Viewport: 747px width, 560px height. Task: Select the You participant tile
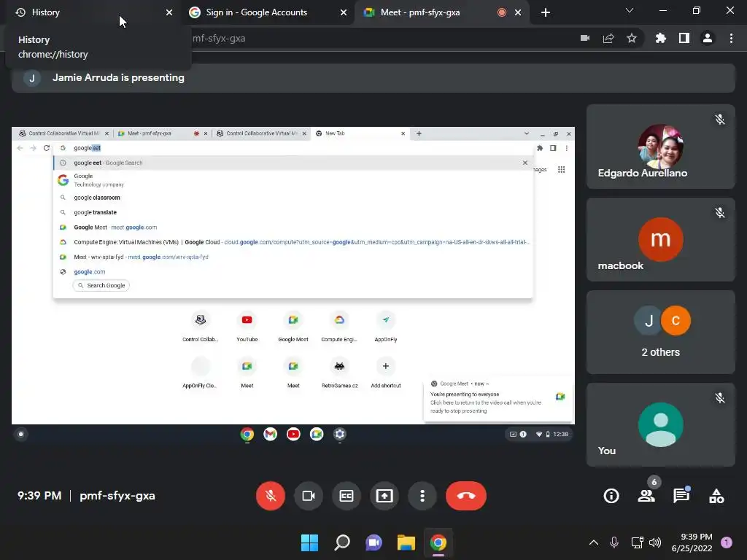661,425
